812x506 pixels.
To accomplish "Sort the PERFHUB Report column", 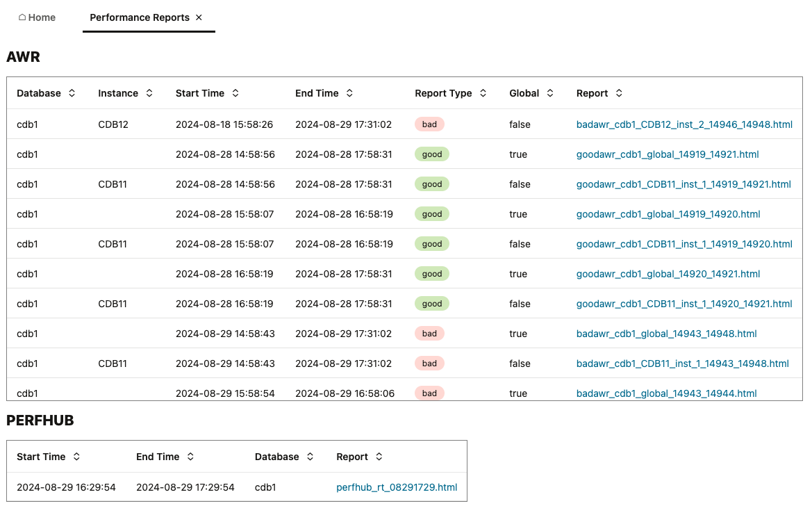I will pyautogui.click(x=379, y=457).
